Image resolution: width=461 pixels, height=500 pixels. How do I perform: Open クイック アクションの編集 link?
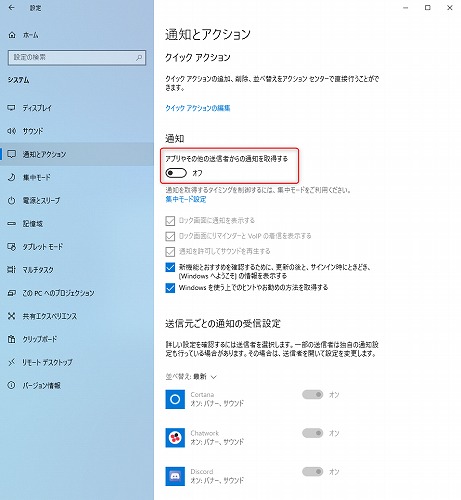(198, 108)
